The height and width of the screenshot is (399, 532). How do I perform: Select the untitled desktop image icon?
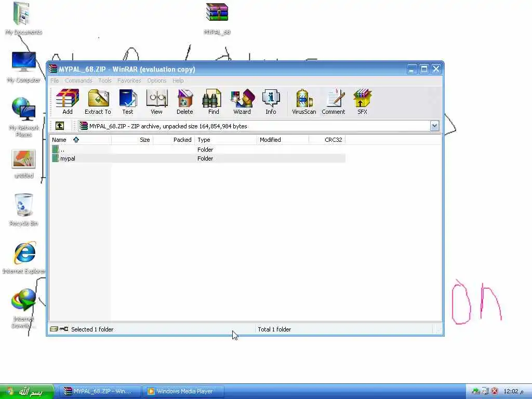click(x=23, y=164)
